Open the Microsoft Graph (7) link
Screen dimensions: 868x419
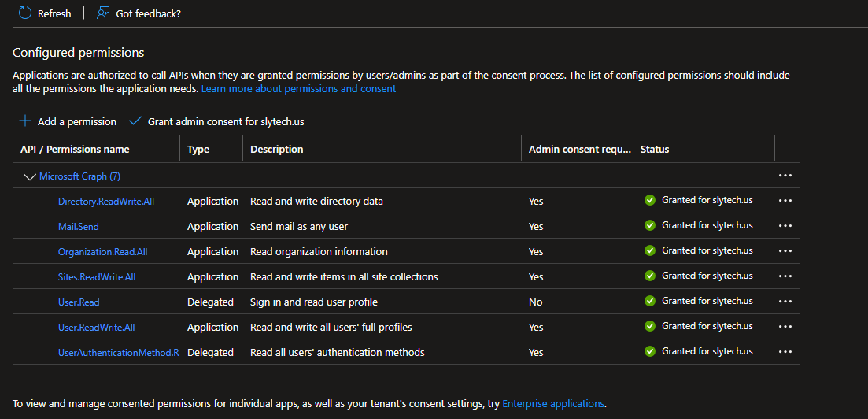click(x=79, y=176)
